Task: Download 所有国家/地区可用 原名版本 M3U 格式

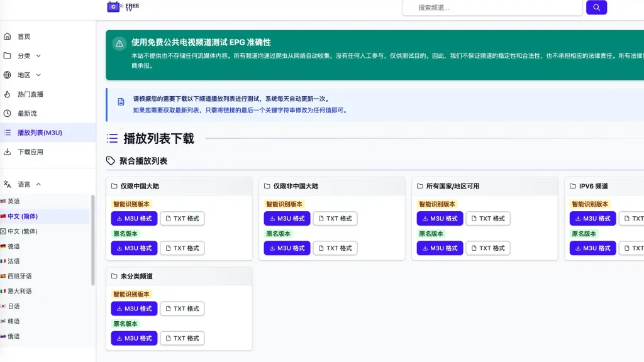Action: [440, 248]
